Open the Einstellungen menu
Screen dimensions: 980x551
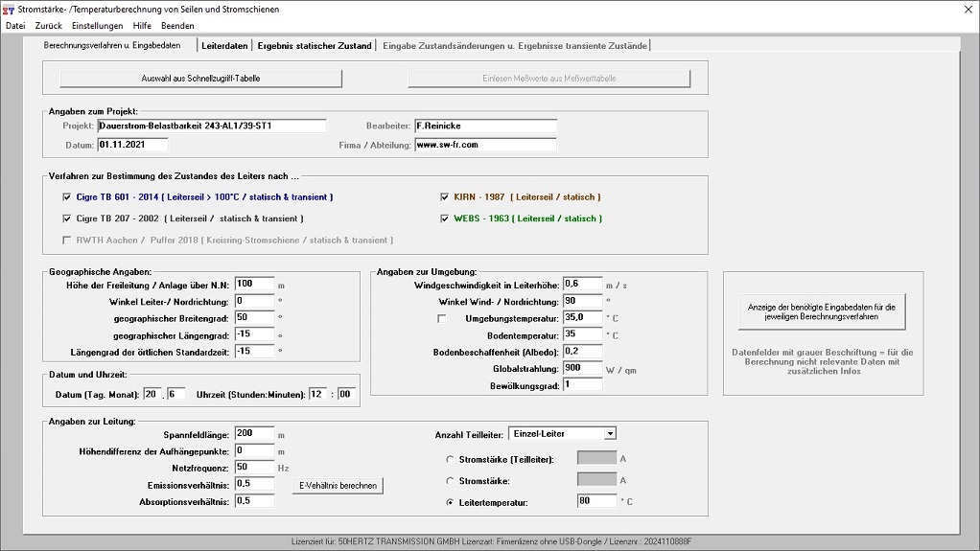97,26
